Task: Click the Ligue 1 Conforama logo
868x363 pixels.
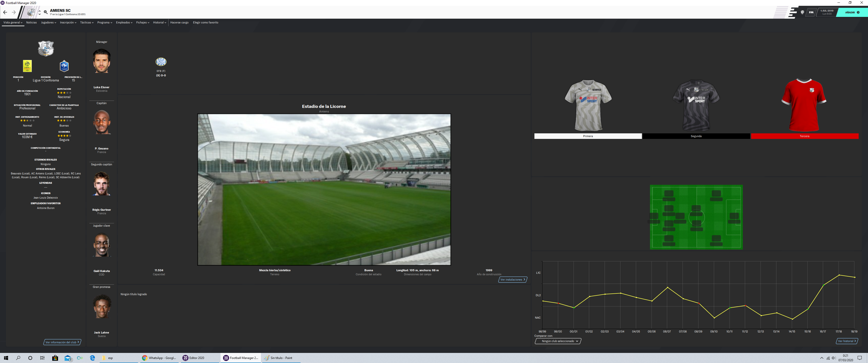Action: point(27,66)
